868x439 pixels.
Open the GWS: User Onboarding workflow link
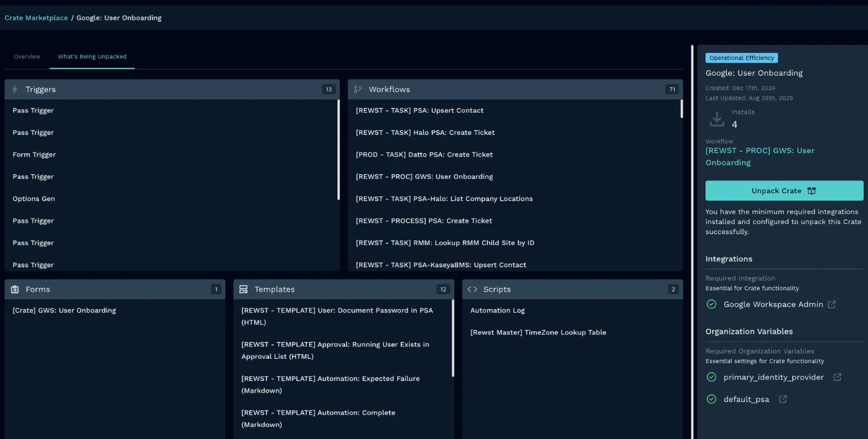(760, 156)
